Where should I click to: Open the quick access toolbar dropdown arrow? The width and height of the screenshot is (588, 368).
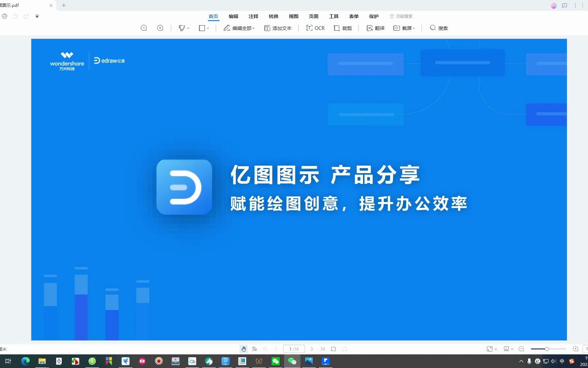[37, 16]
